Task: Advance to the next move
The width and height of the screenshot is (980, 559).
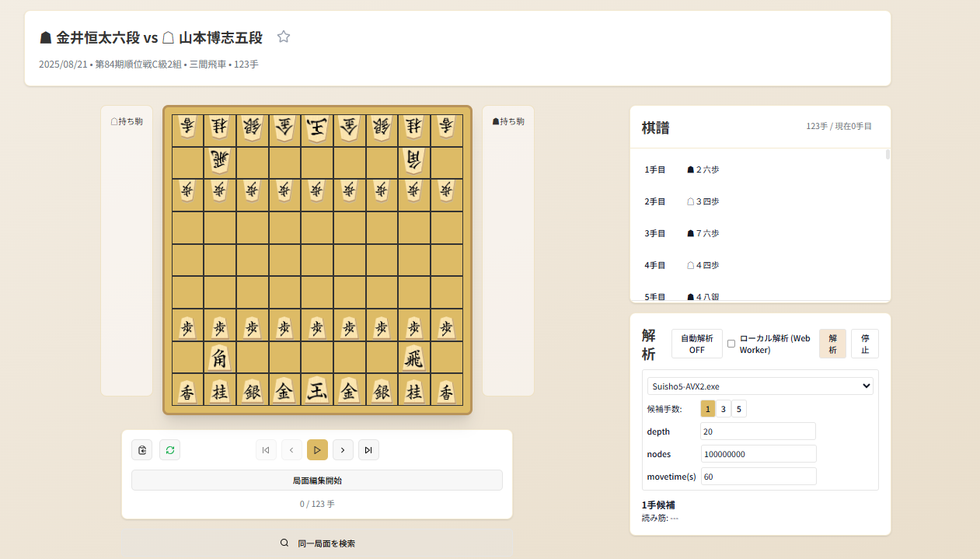Action: click(x=343, y=449)
